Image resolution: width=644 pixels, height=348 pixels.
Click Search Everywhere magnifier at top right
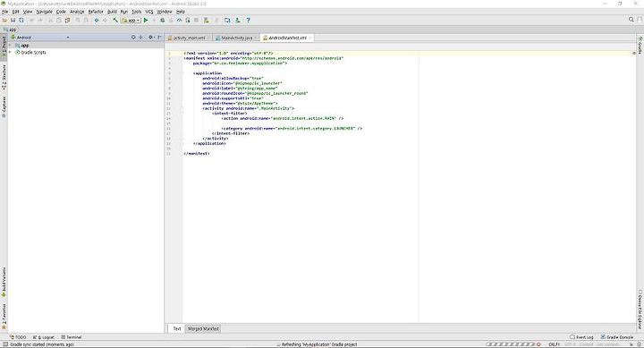[631, 20]
